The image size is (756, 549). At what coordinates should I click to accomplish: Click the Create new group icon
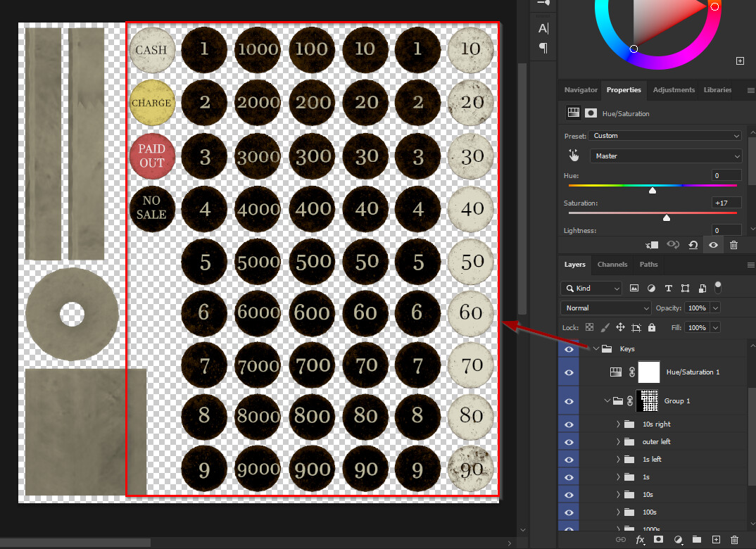pyautogui.click(x=697, y=540)
